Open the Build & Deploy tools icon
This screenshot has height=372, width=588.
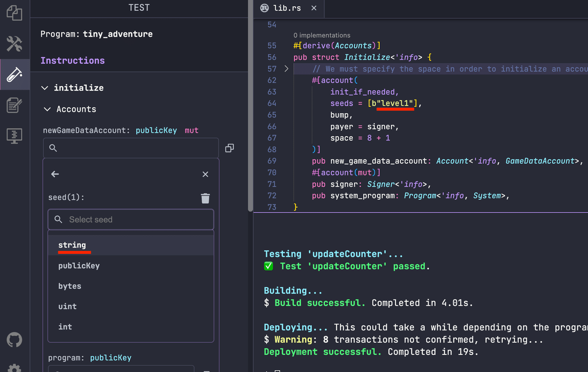point(14,44)
